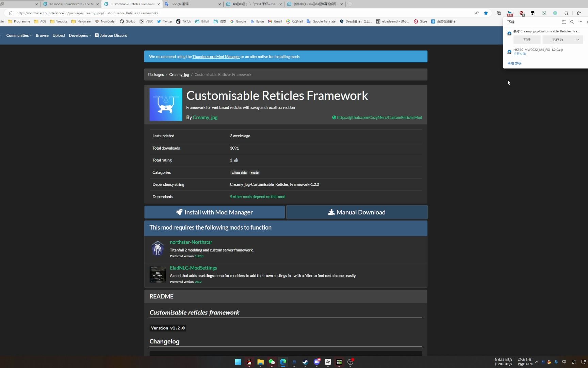Click Microsoft Edge icon on taskbar
Viewport: 588px width, 368px height.
pos(283,362)
